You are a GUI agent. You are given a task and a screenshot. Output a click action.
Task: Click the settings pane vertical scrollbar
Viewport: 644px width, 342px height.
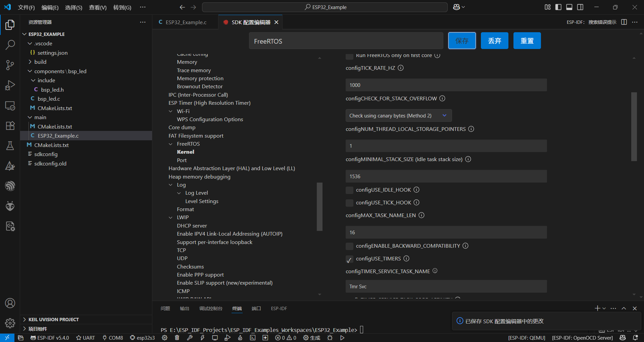(x=634, y=127)
